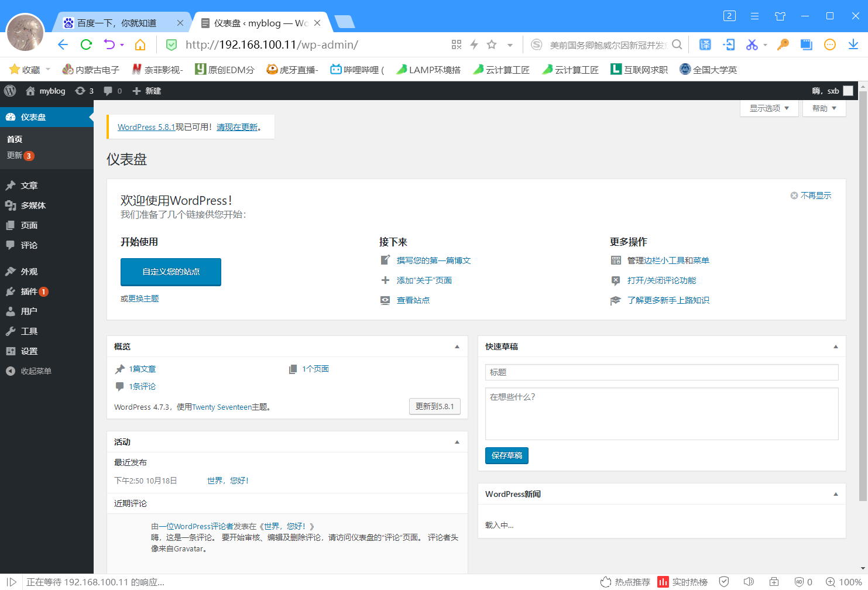Open dropdown arrow beside 收藏 bookmarks
The image size is (868, 590).
pyautogui.click(x=48, y=70)
